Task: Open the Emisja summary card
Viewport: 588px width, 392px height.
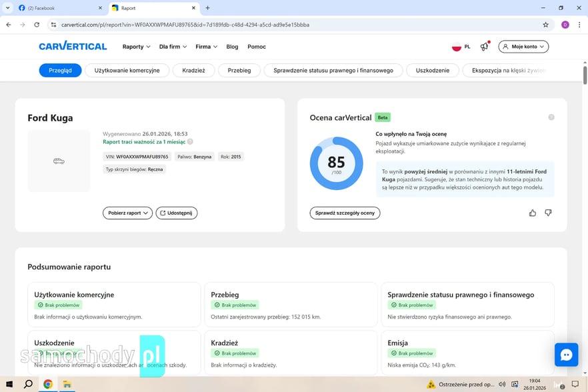Action: (467, 353)
